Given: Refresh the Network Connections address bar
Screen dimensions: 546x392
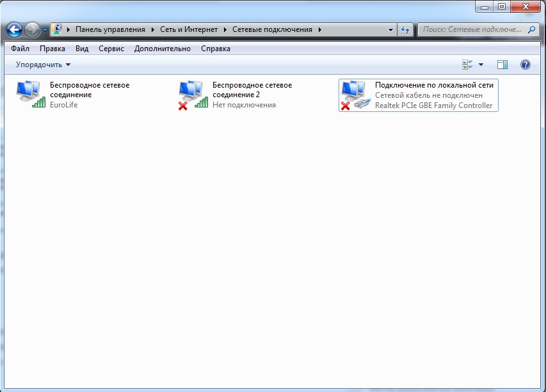Looking at the screenshot, I should [405, 29].
